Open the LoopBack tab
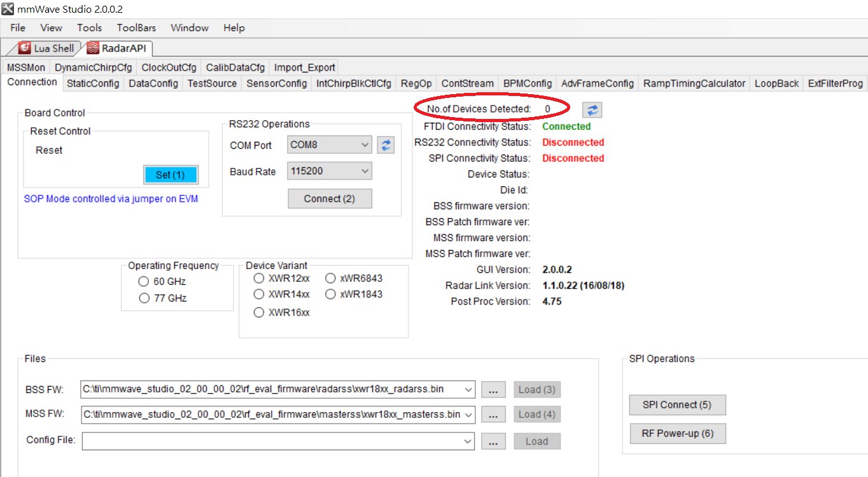The width and height of the screenshot is (868, 477). (777, 83)
